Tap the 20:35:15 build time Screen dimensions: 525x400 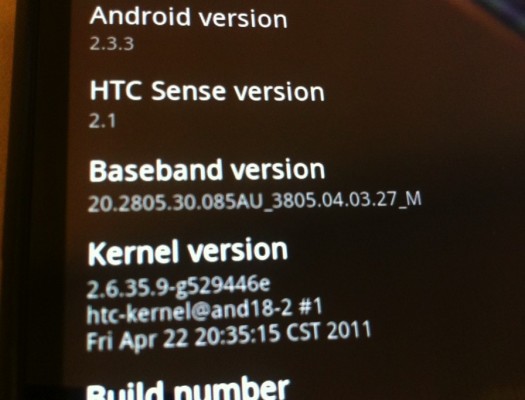(237, 335)
